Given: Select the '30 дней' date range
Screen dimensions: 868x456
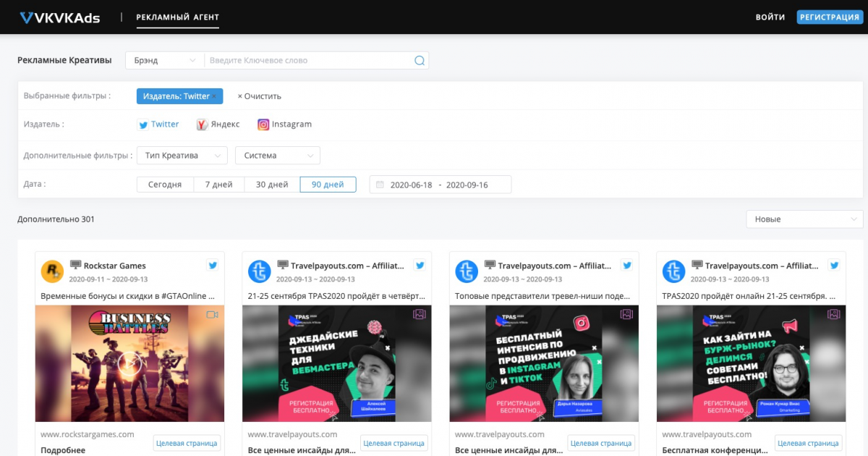Looking at the screenshot, I should pos(272,185).
